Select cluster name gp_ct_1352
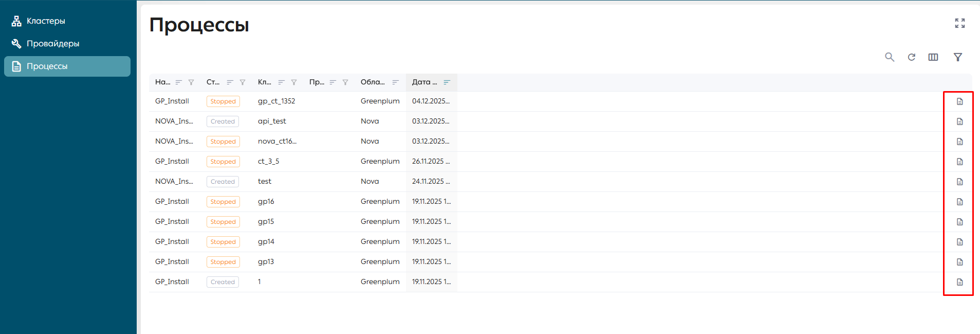The width and height of the screenshot is (980, 334). pyautogui.click(x=276, y=101)
